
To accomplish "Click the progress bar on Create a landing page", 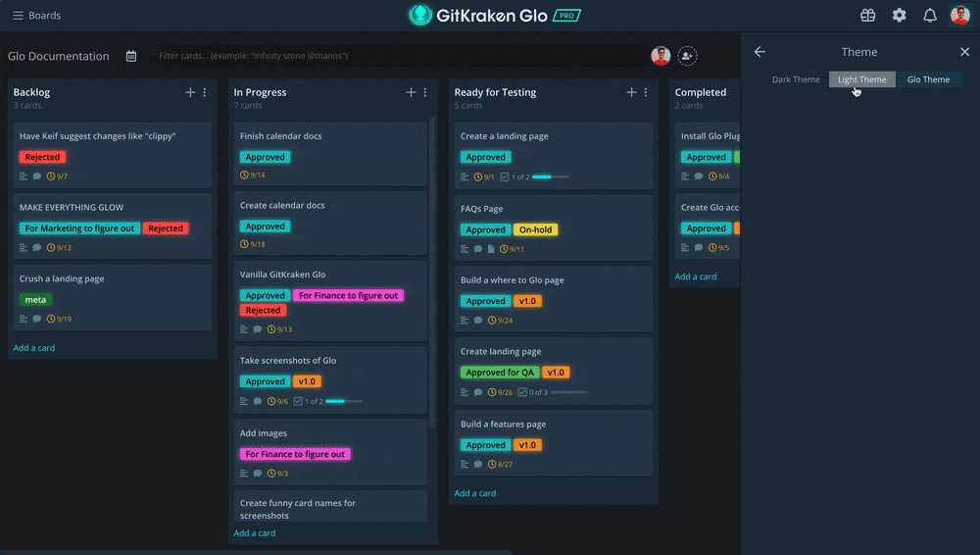I will point(551,177).
